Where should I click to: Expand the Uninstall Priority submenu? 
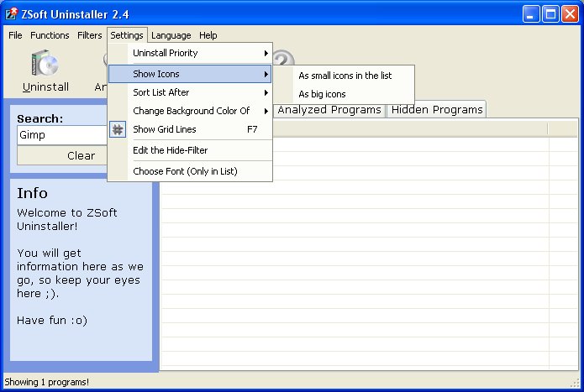pos(190,53)
